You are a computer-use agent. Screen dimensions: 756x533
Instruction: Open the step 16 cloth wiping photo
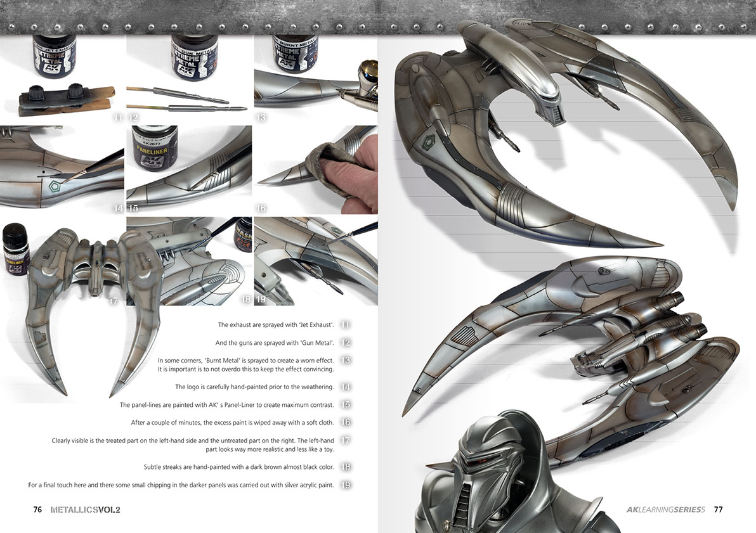315,169
